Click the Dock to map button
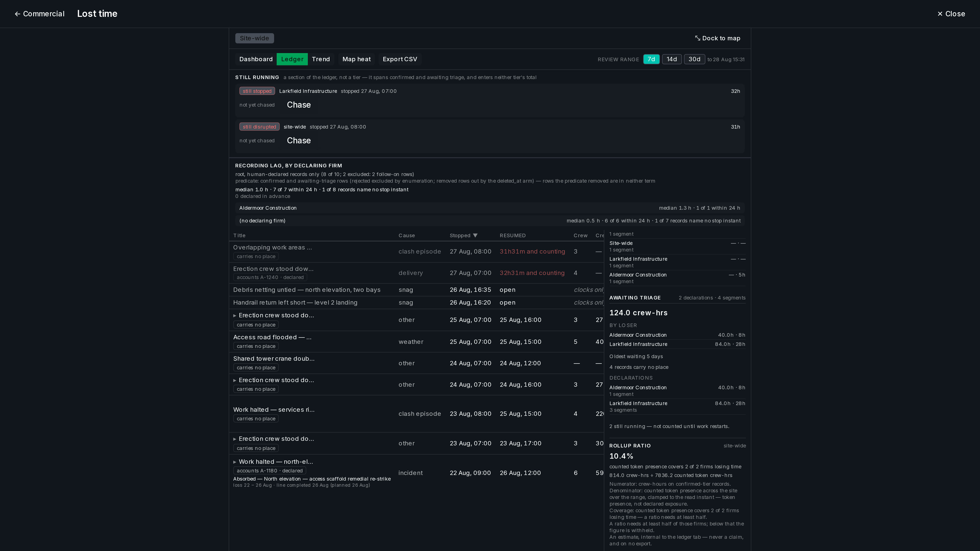Viewport: 980px width, 551px height. (717, 38)
